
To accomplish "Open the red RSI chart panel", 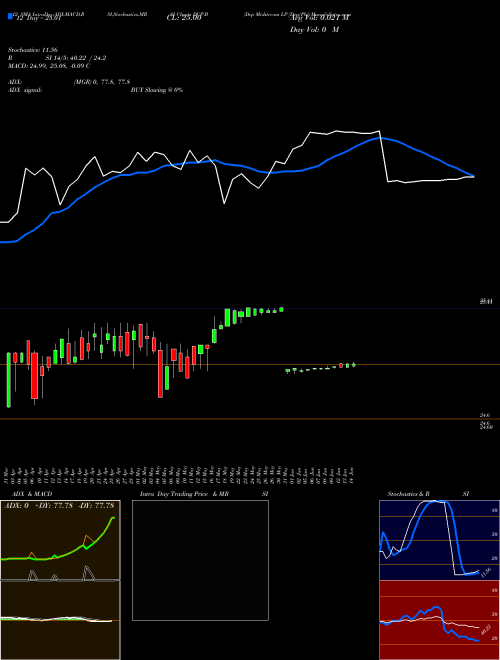I will coord(439,620).
